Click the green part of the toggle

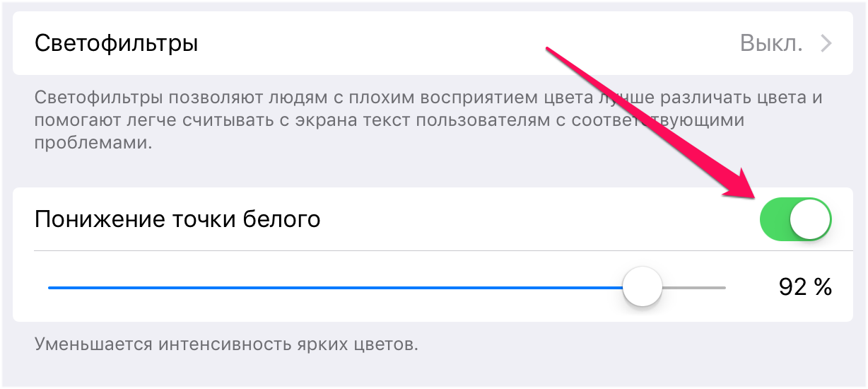click(775, 219)
